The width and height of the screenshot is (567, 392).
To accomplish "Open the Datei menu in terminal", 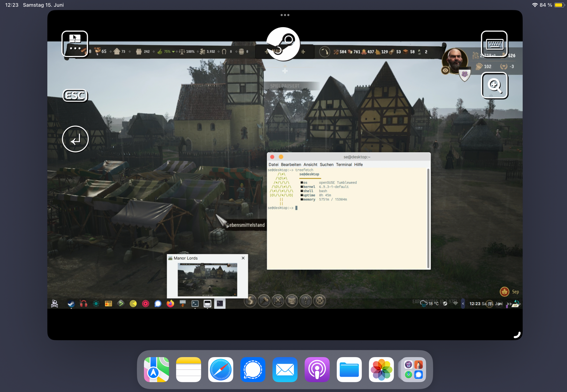I will (x=273, y=164).
